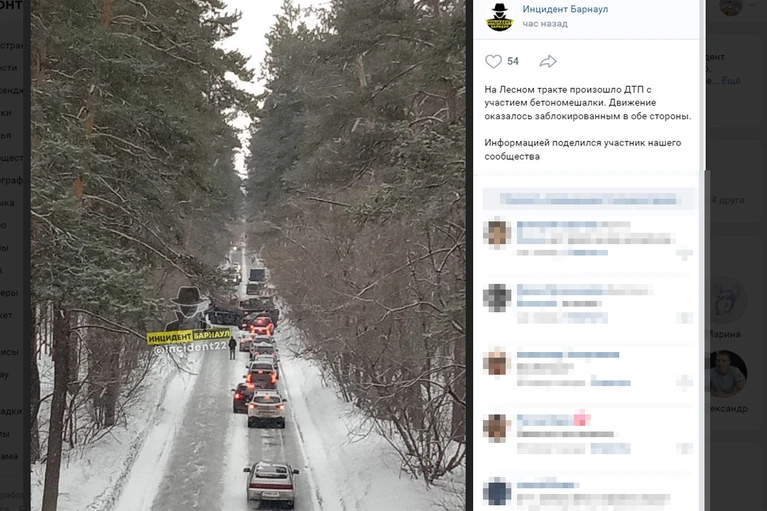Open the blurred comments header bar
This screenshot has height=511, width=767.
pos(588,199)
